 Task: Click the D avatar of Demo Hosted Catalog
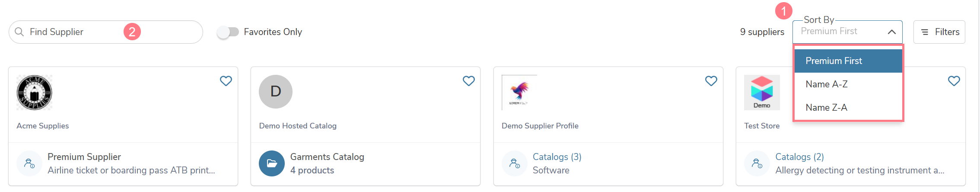tap(276, 92)
